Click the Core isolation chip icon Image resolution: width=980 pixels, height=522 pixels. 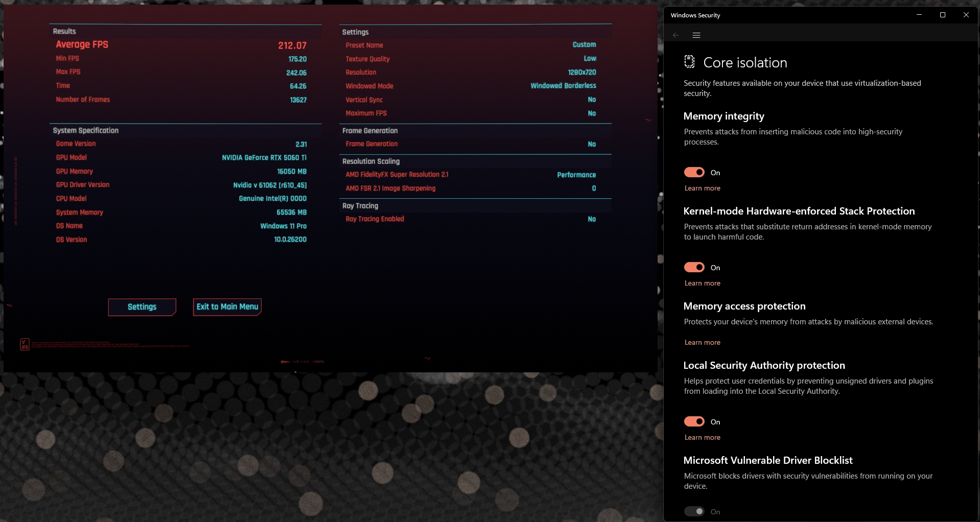(689, 62)
